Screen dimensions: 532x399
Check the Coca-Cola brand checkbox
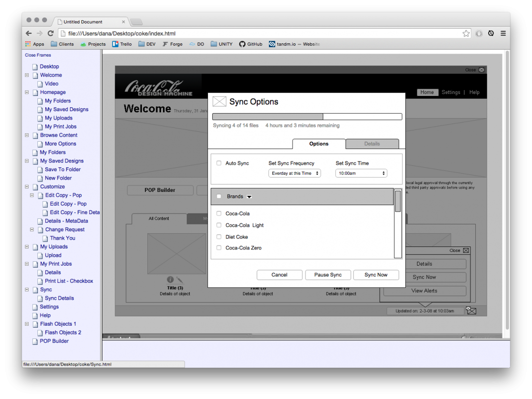tap(219, 213)
